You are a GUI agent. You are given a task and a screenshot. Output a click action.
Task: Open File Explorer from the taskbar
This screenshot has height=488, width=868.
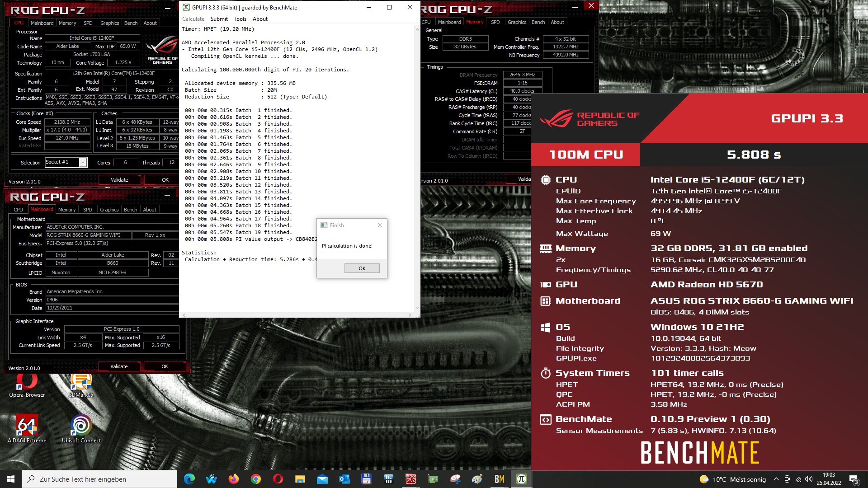pos(300,479)
